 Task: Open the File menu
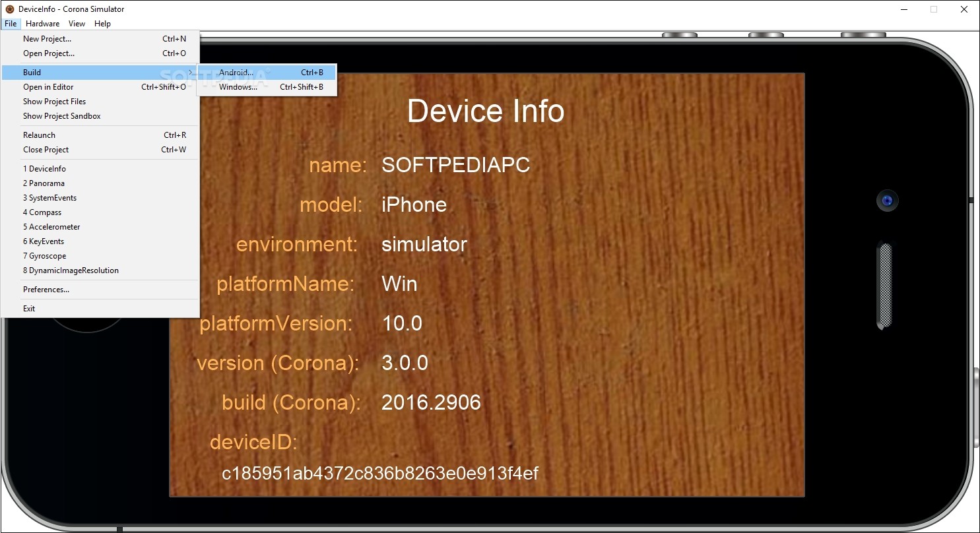coord(11,24)
